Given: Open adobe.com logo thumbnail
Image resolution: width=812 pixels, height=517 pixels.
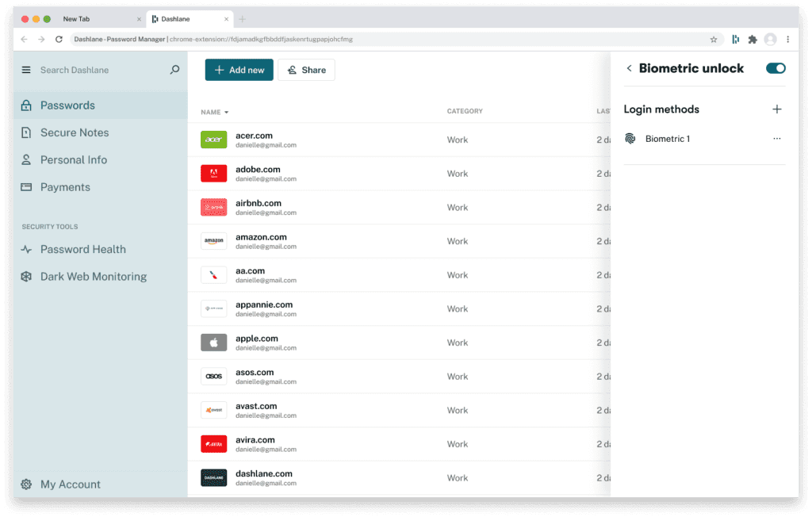Looking at the screenshot, I should (x=214, y=174).
